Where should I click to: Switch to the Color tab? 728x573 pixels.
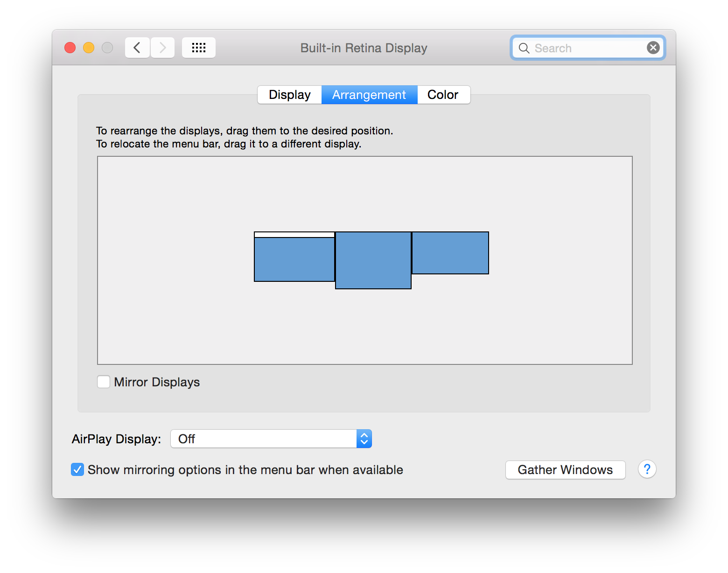point(443,95)
